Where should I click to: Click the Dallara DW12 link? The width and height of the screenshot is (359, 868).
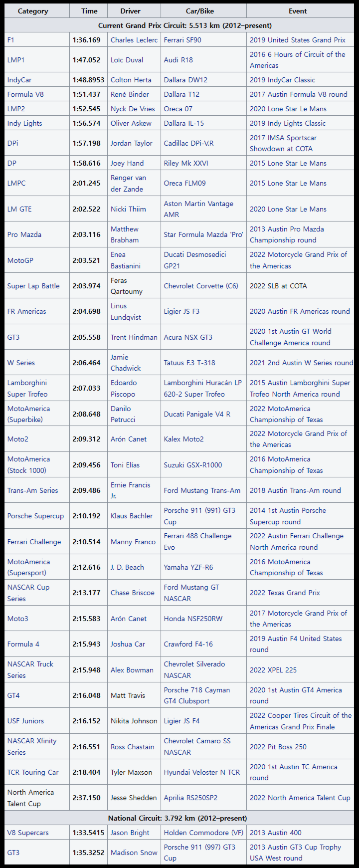coord(185,80)
